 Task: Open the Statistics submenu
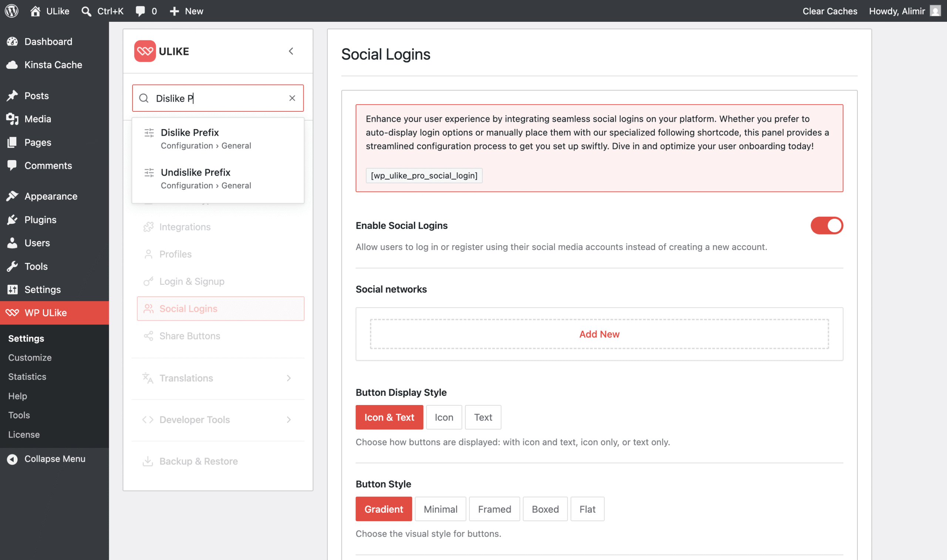click(27, 377)
